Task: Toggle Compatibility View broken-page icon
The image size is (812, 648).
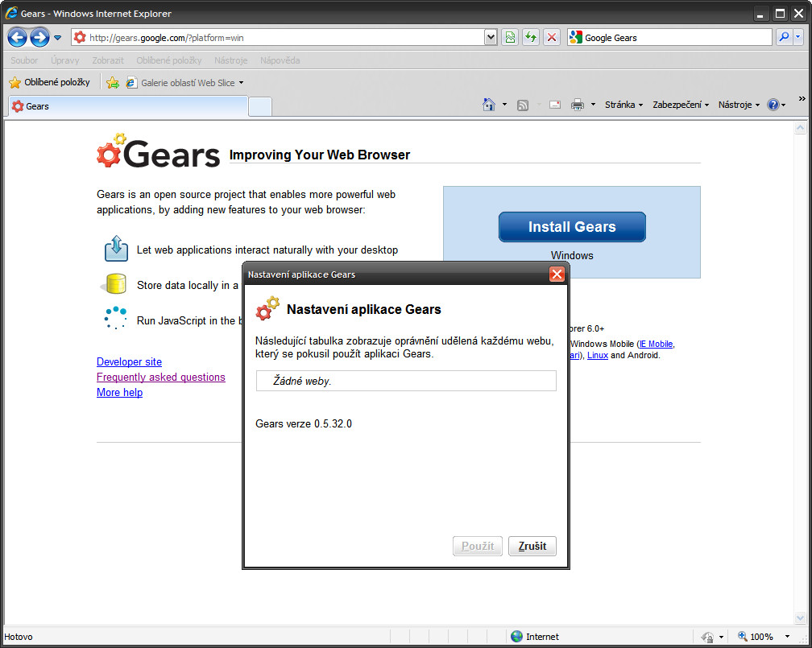Action: [510, 37]
